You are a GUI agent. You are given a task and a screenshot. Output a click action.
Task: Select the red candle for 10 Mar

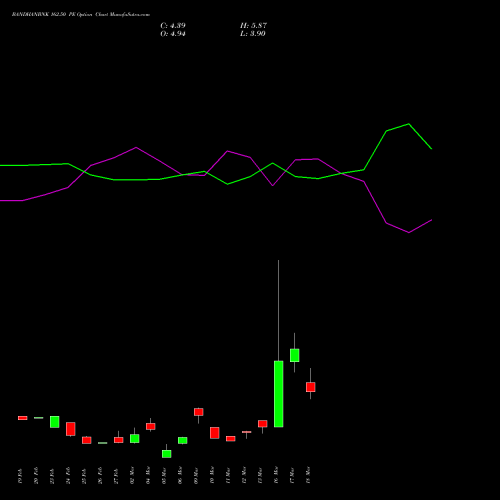(215, 433)
